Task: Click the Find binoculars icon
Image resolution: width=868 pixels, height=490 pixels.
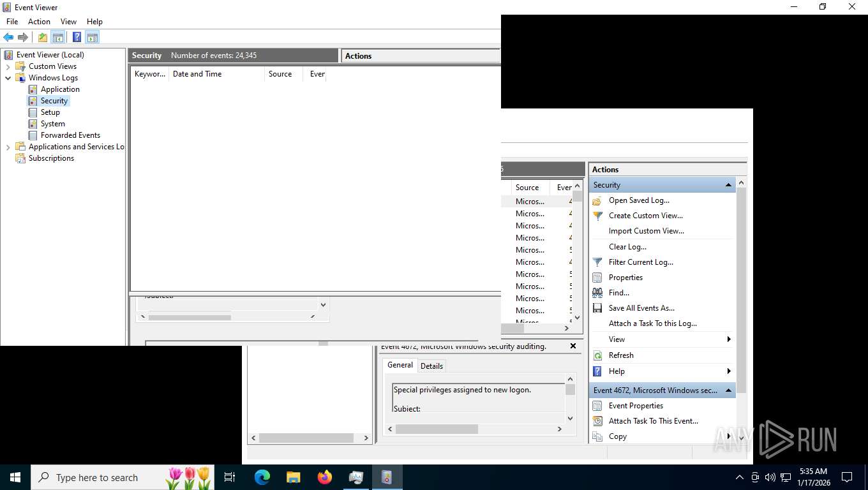Action: coord(597,293)
